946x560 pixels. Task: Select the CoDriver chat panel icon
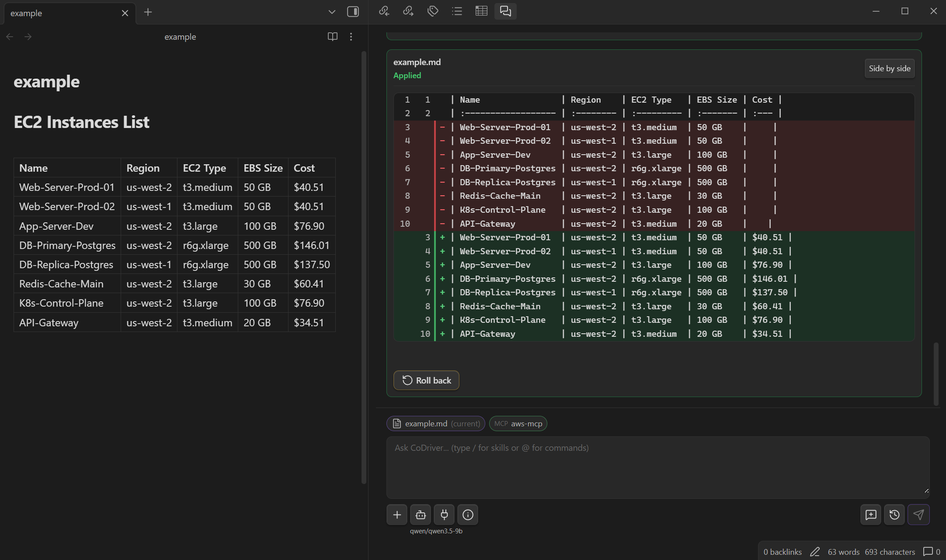coord(505,11)
